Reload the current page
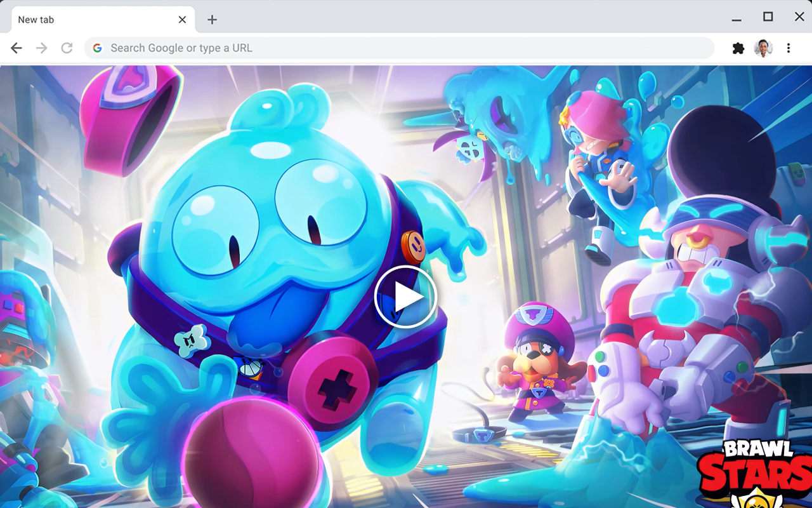 [67, 48]
